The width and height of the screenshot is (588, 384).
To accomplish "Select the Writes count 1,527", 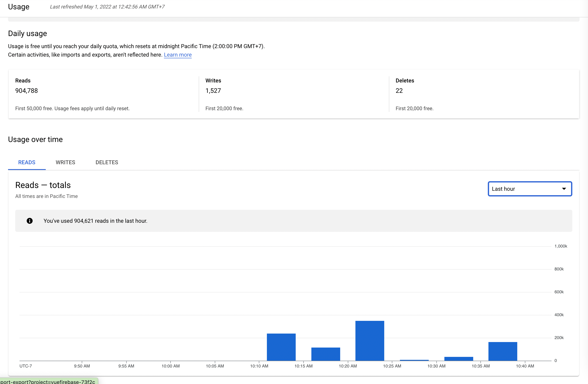I will point(213,91).
